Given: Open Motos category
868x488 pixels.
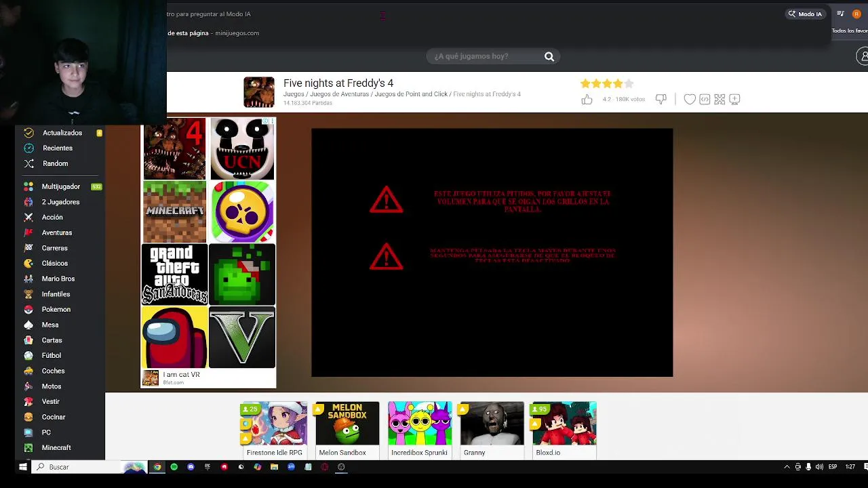Looking at the screenshot, I should [52, 386].
